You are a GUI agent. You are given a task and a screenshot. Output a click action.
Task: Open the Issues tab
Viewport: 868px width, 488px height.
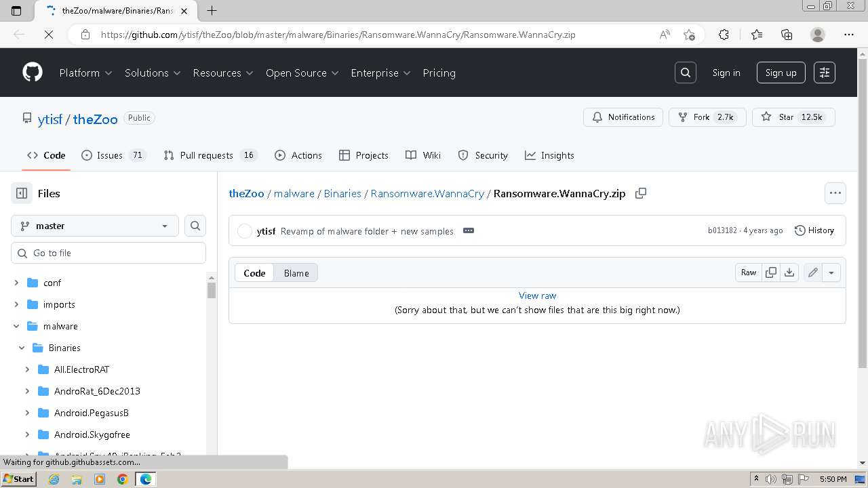(x=113, y=155)
